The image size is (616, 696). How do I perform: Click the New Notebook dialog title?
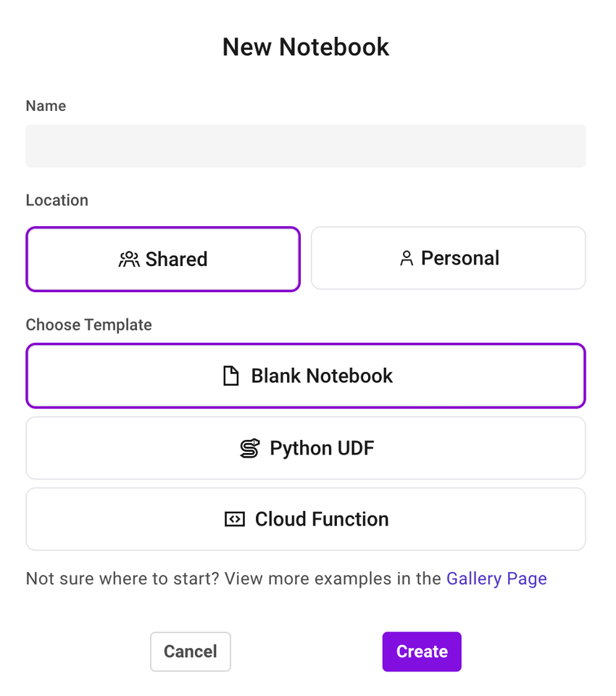305,46
